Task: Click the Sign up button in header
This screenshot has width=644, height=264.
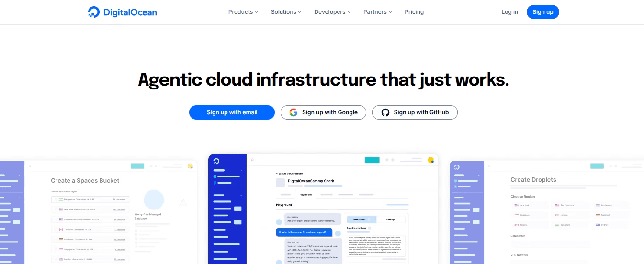Action: pyautogui.click(x=543, y=12)
